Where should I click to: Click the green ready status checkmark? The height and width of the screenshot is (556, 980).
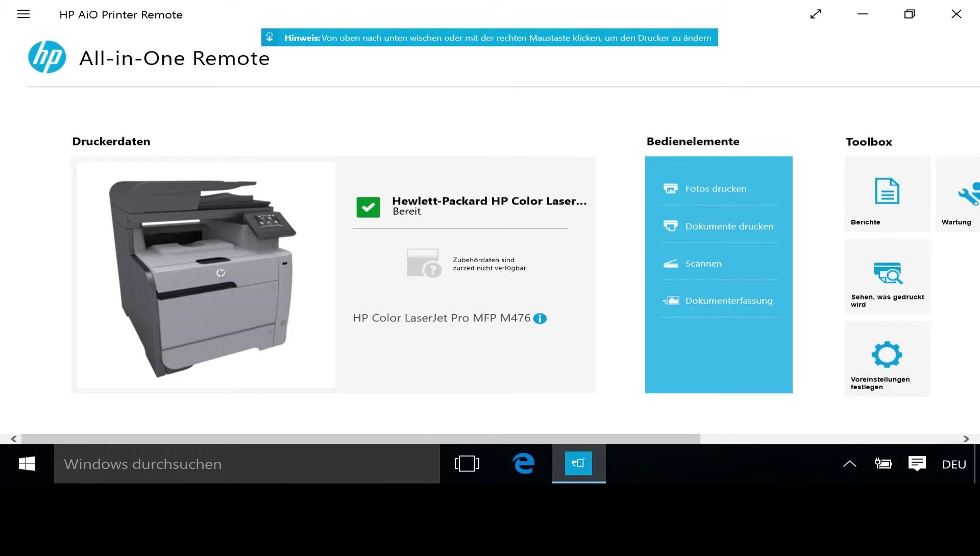click(x=368, y=207)
